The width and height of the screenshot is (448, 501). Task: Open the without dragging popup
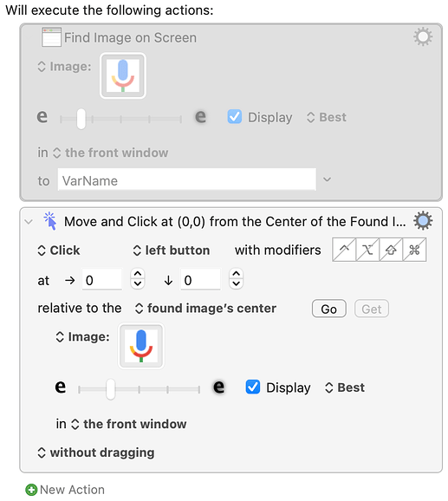[96, 452]
